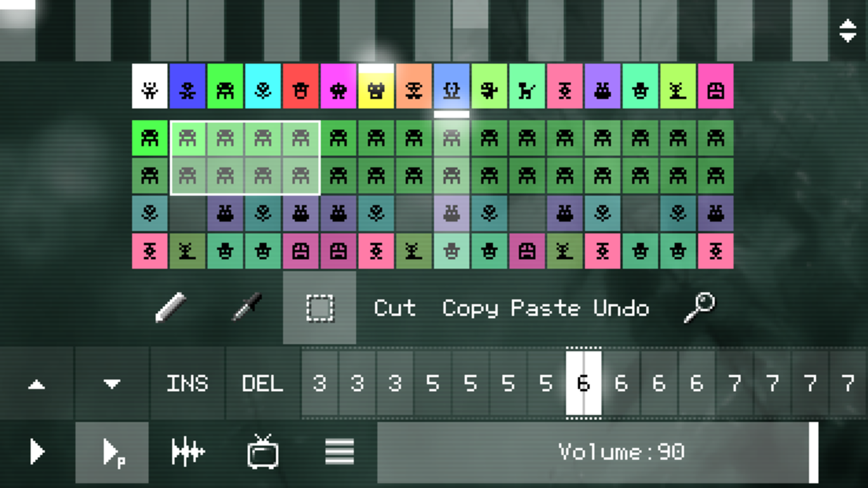Click the up-down expander at top right
This screenshot has height=488, width=868.
[848, 31]
